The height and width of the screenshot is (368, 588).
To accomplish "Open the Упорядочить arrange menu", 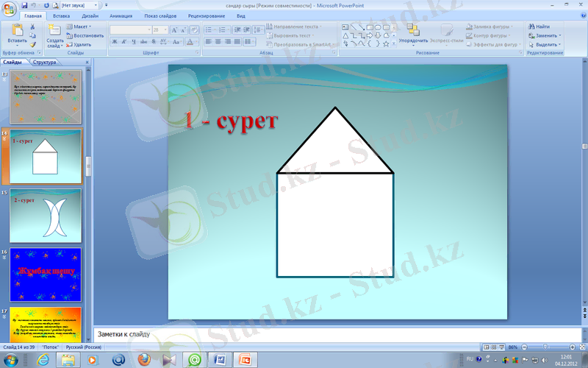I will click(413, 33).
